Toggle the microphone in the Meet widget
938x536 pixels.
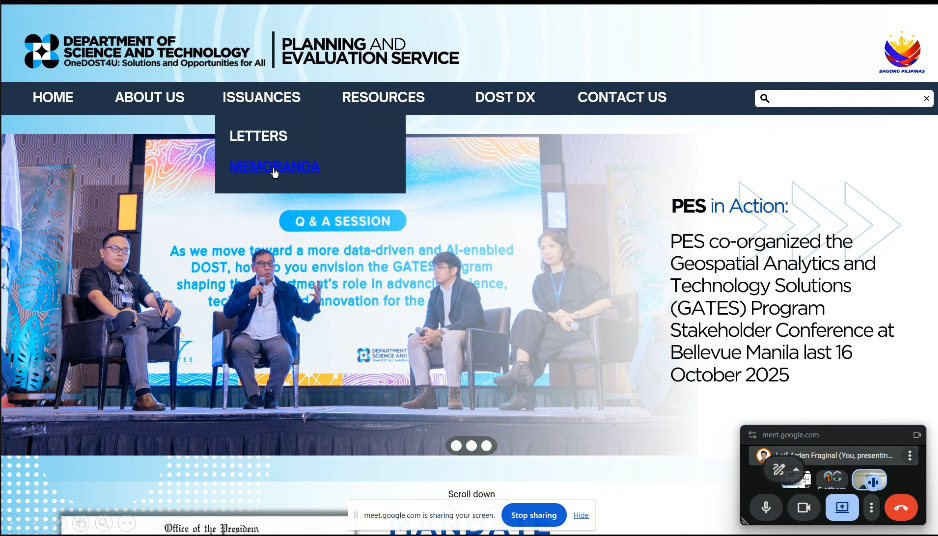766,507
